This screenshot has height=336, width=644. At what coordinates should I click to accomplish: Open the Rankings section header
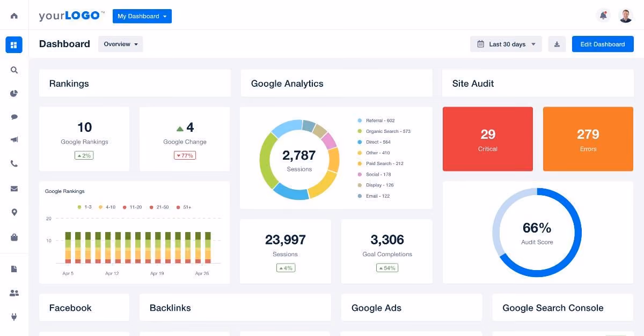pyautogui.click(x=135, y=83)
